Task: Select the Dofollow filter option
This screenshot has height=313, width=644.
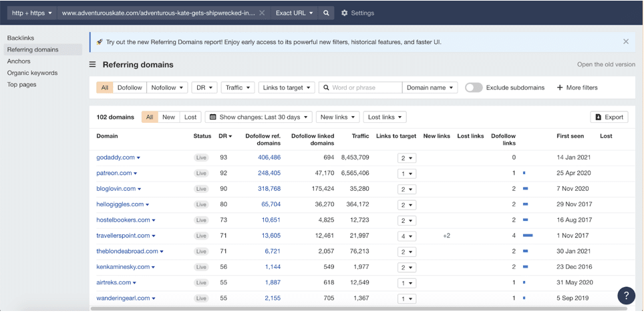Action: [x=130, y=87]
